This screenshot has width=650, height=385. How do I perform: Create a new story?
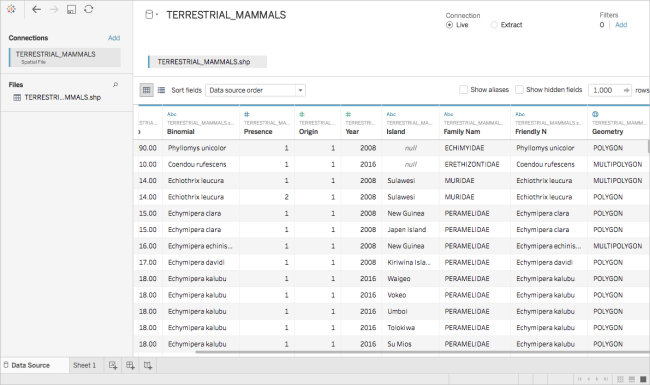[148, 365]
